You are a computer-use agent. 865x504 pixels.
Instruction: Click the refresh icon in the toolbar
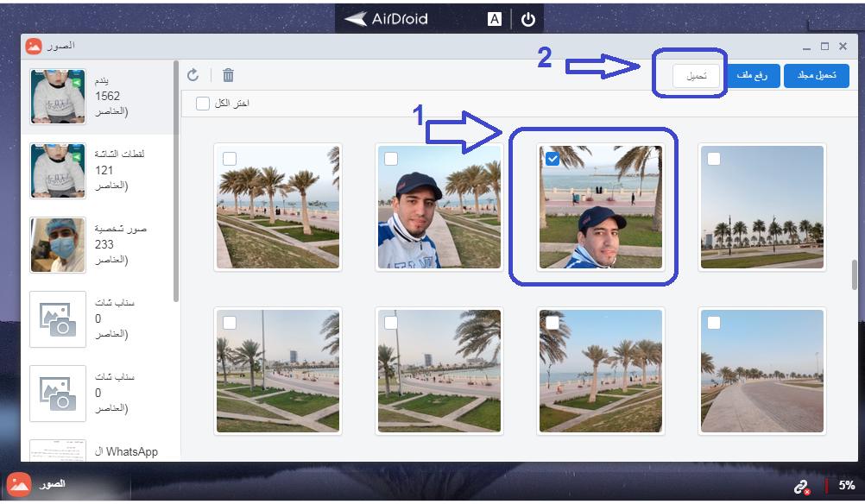(193, 75)
